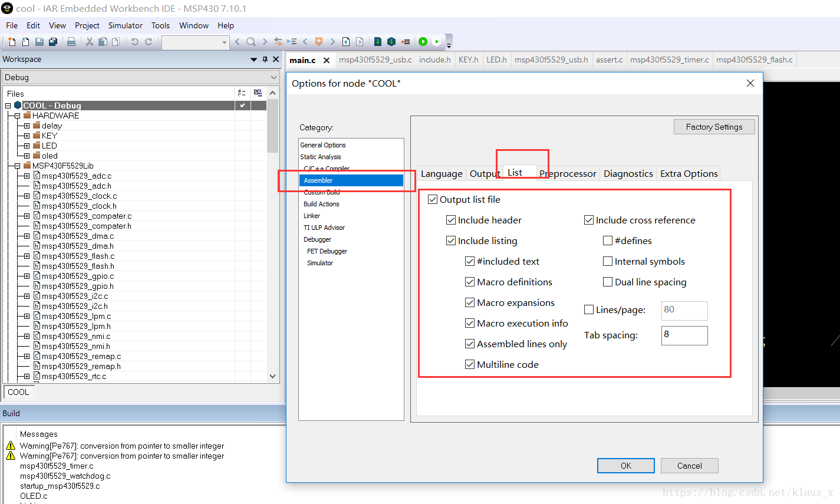Collapse the HARDWARE folder
The height and width of the screenshot is (504, 840).
tap(18, 116)
